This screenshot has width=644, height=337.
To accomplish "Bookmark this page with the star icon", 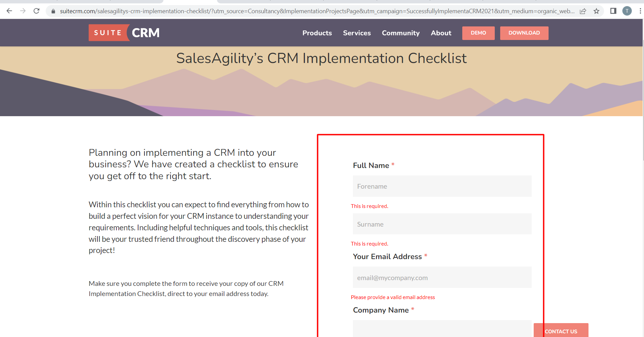I will point(596,11).
